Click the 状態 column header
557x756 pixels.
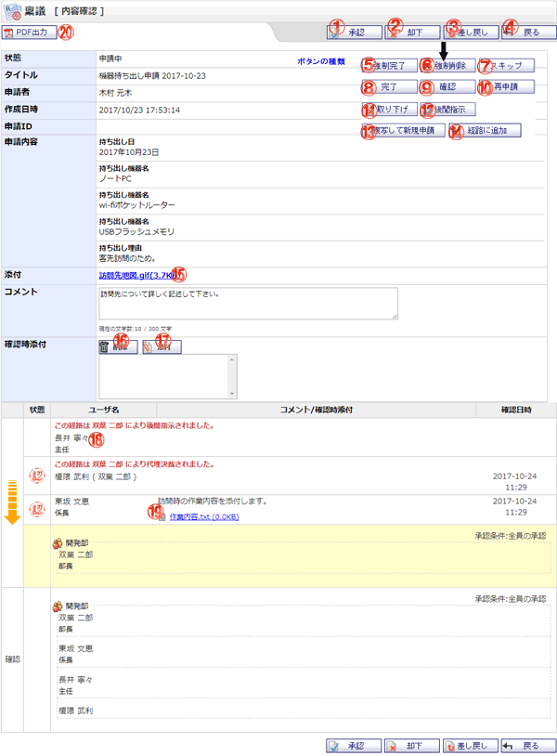click(x=37, y=410)
